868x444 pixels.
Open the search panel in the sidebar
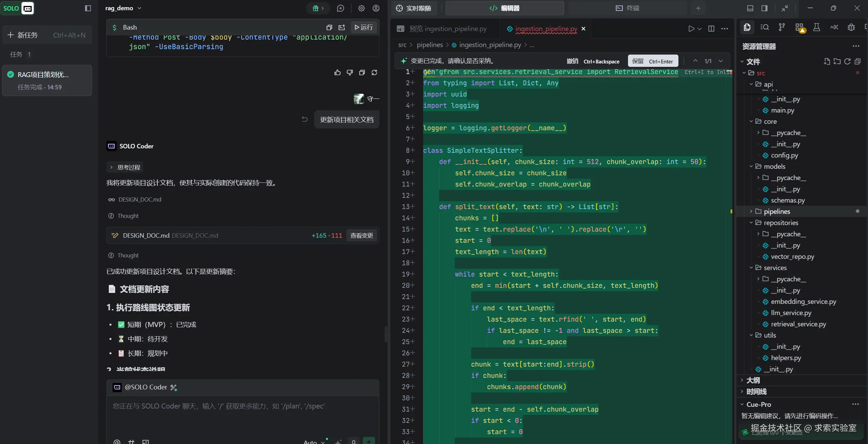764,27
